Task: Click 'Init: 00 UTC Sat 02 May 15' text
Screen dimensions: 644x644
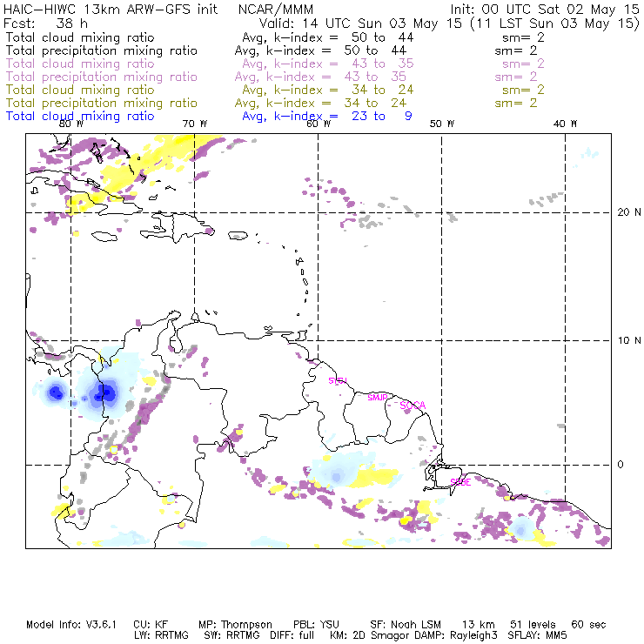Action: pos(545,10)
